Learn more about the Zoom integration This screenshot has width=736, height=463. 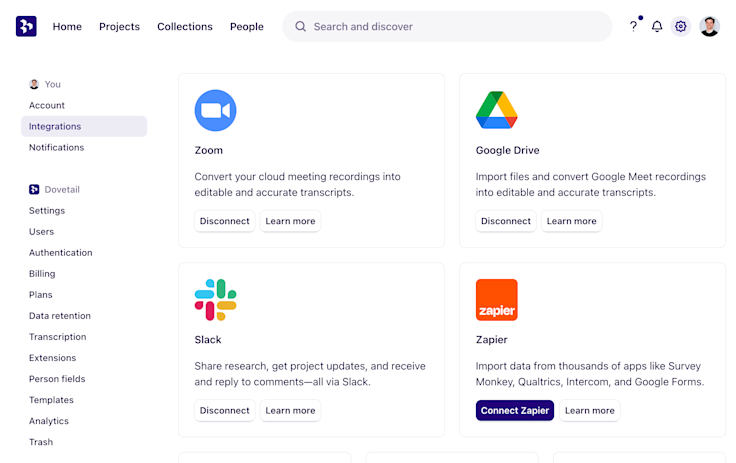click(290, 221)
